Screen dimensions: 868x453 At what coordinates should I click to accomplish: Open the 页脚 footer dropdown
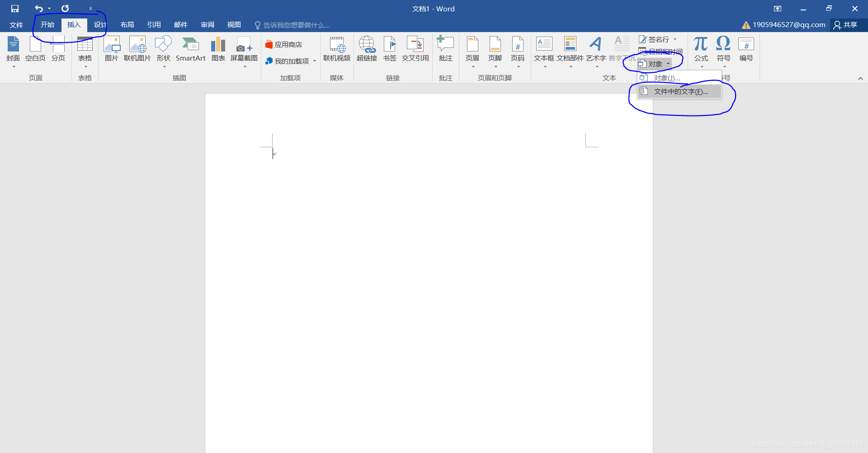click(495, 51)
